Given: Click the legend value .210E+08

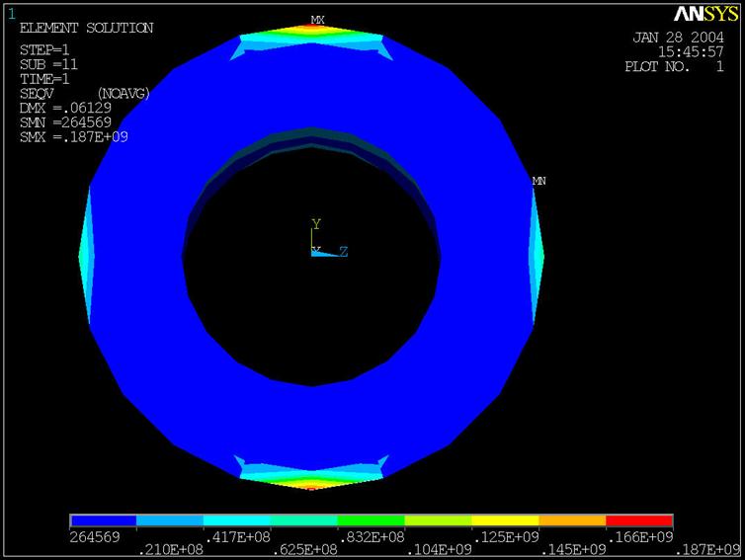Looking at the screenshot, I should pos(170,550).
